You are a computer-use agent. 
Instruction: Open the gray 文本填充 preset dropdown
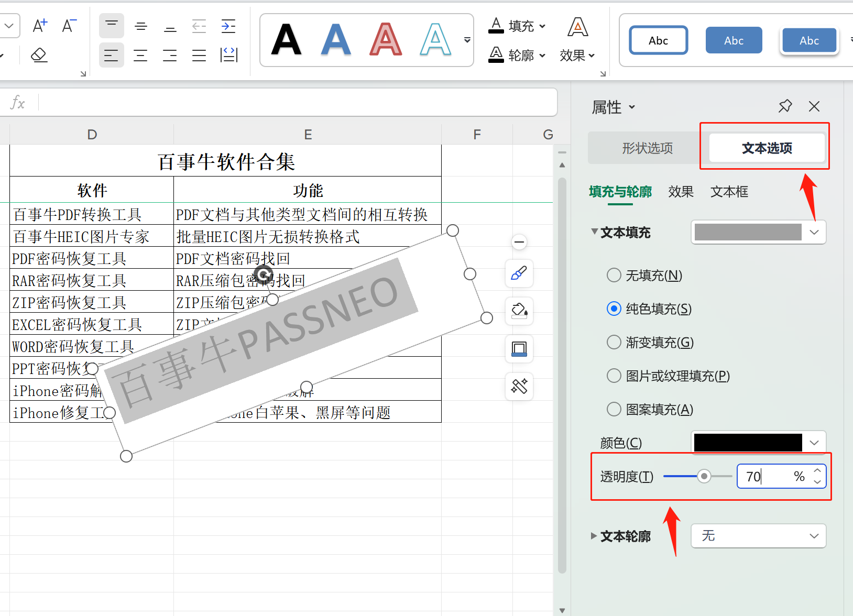[759, 232]
